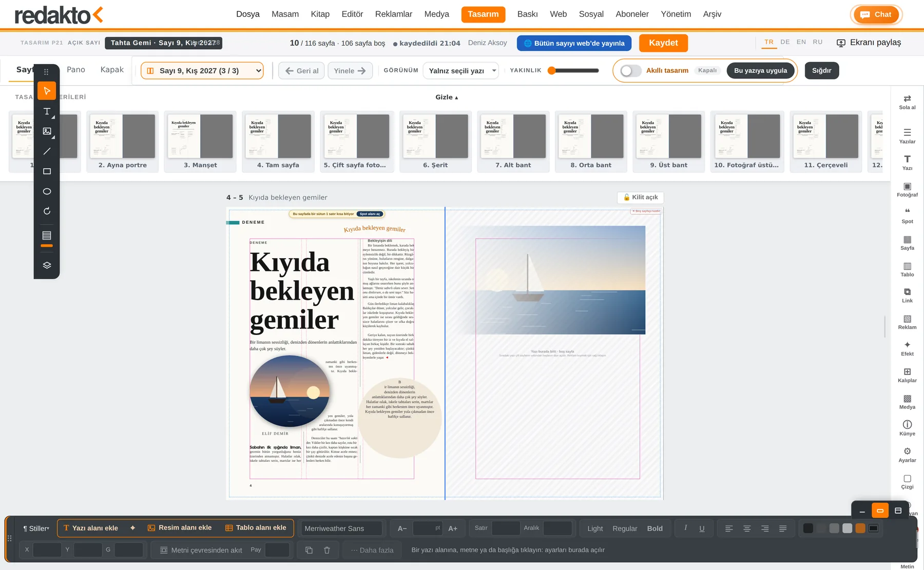This screenshot has height=570, width=924.
Task: Open the Künye info panel
Action: coord(907,428)
